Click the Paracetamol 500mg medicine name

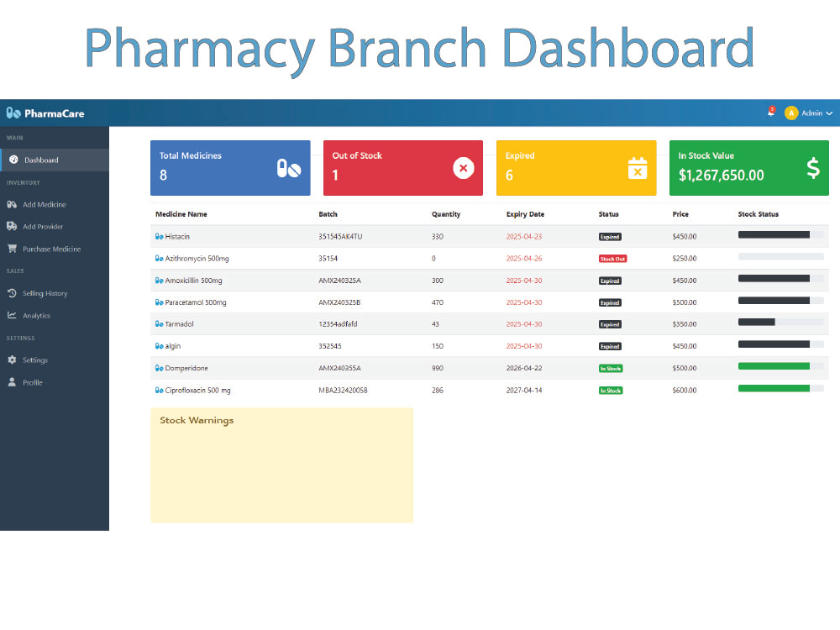[x=196, y=302]
